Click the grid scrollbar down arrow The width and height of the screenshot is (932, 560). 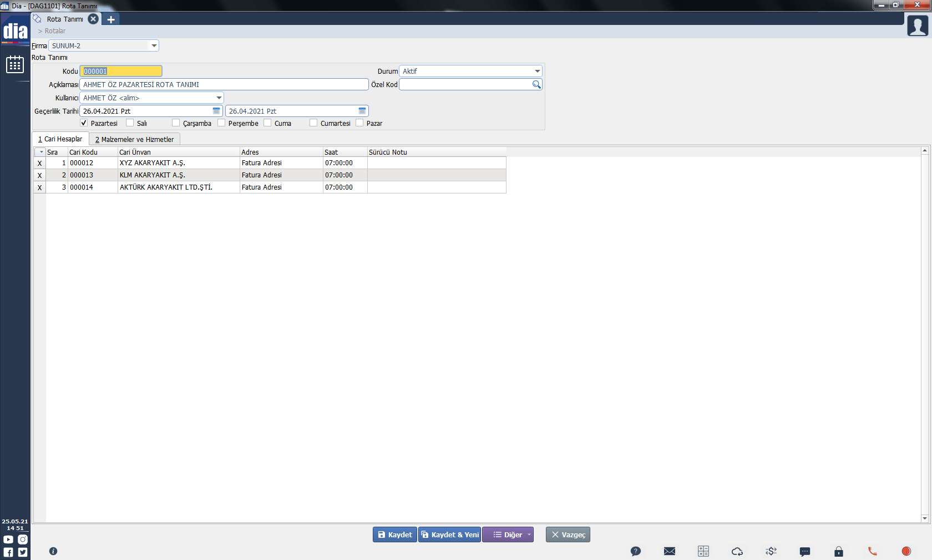[x=925, y=518]
